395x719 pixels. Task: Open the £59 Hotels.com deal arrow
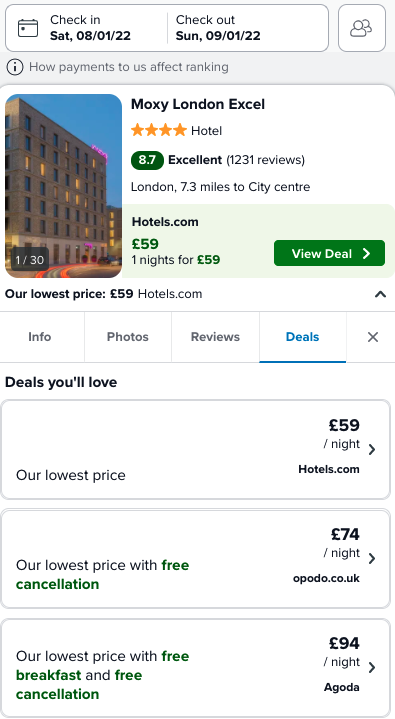point(372,449)
